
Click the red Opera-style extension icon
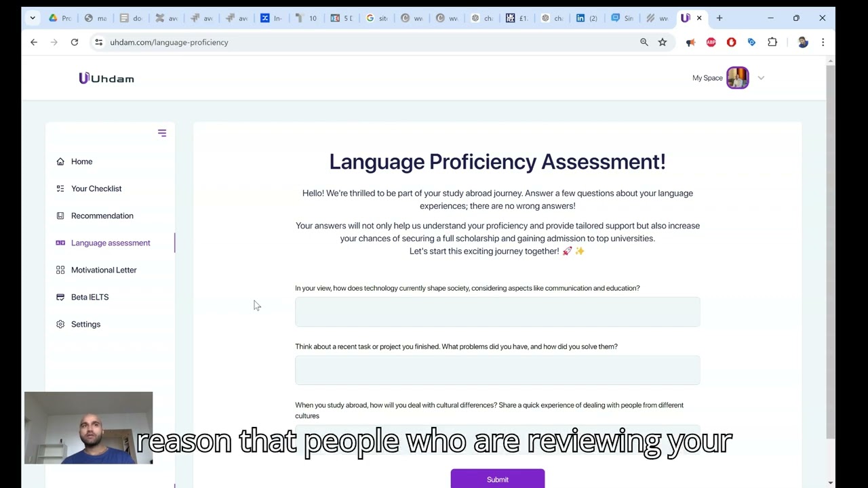[731, 42]
